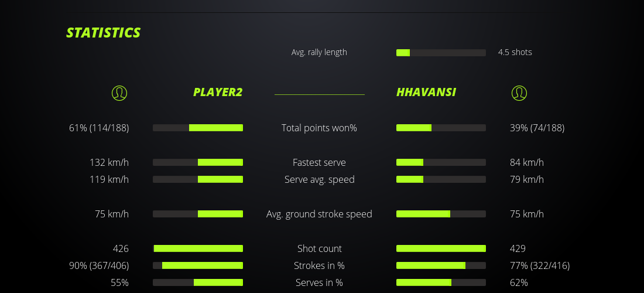Select the Shot count label
644x293 pixels.
coord(319,248)
